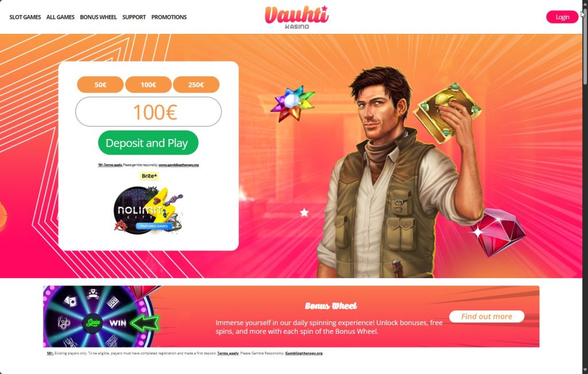
Task: Click Find out more on Bonus Wheel banner
Action: 487,316
